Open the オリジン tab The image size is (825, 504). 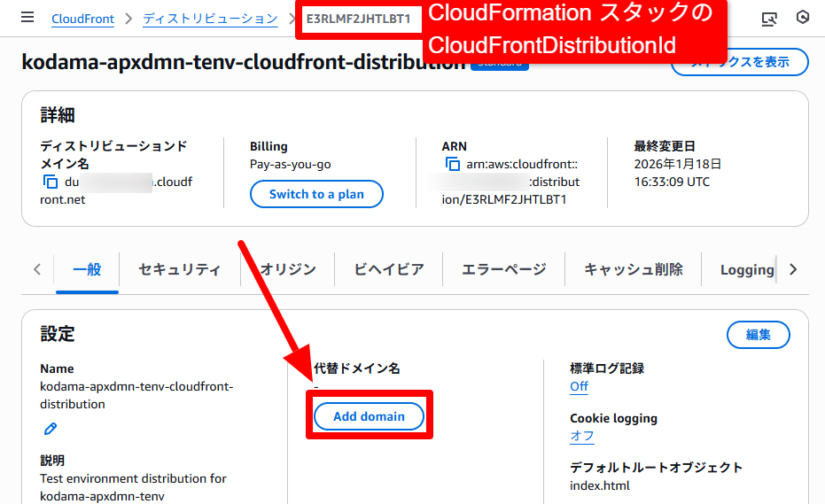(288, 270)
